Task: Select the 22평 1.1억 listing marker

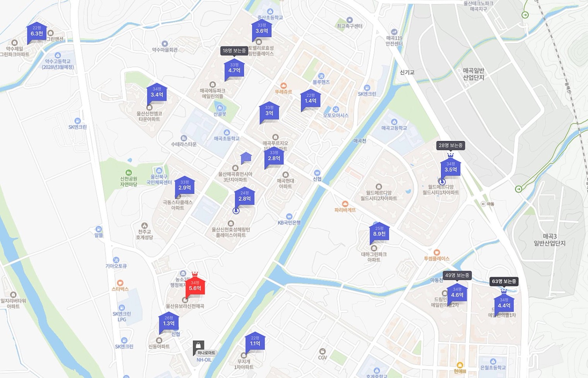Action: pos(255,342)
